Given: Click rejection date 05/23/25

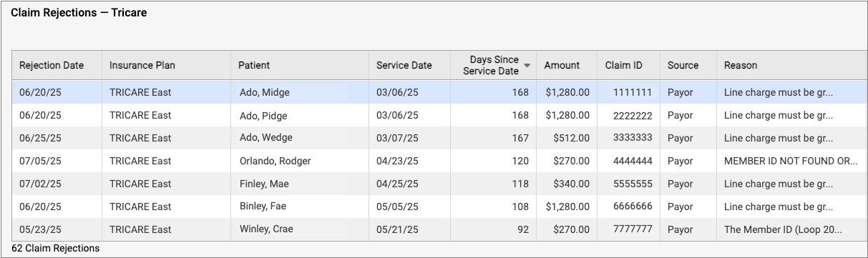Looking at the screenshot, I should point(40,229).
